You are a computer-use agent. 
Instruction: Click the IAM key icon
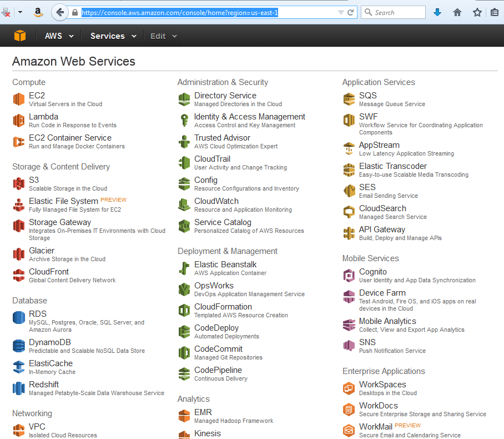184,121
